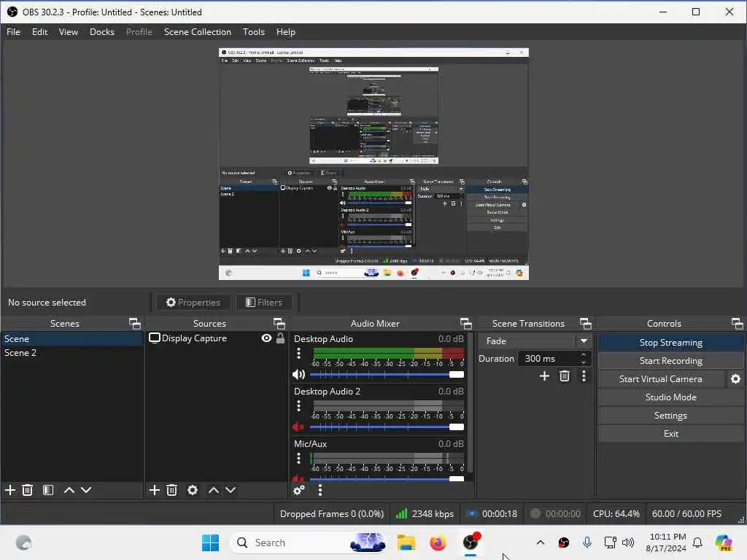Click Start Recording button
Image resolution: width=747 pixels, height=560 pixels.
click(x=671, y=361)
